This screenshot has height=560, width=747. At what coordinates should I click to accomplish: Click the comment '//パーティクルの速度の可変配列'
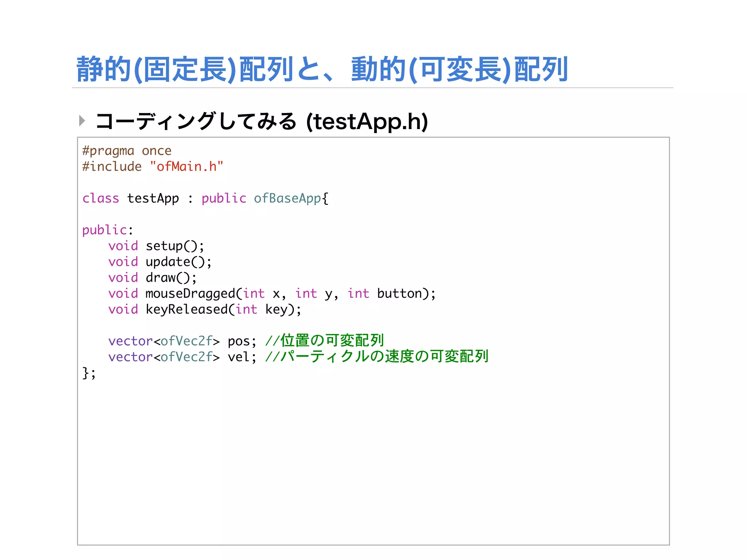coord(377,356)
